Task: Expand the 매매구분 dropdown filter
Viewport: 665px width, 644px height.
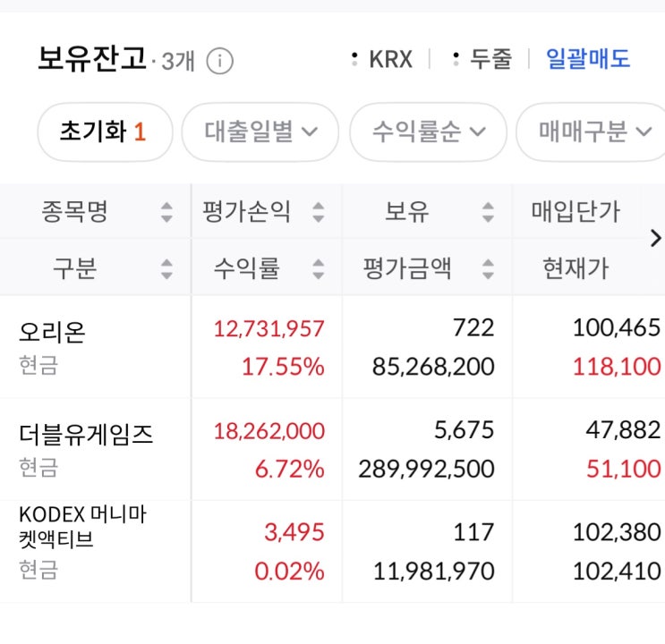Action: pyautogui.click(x=594, y=132)
